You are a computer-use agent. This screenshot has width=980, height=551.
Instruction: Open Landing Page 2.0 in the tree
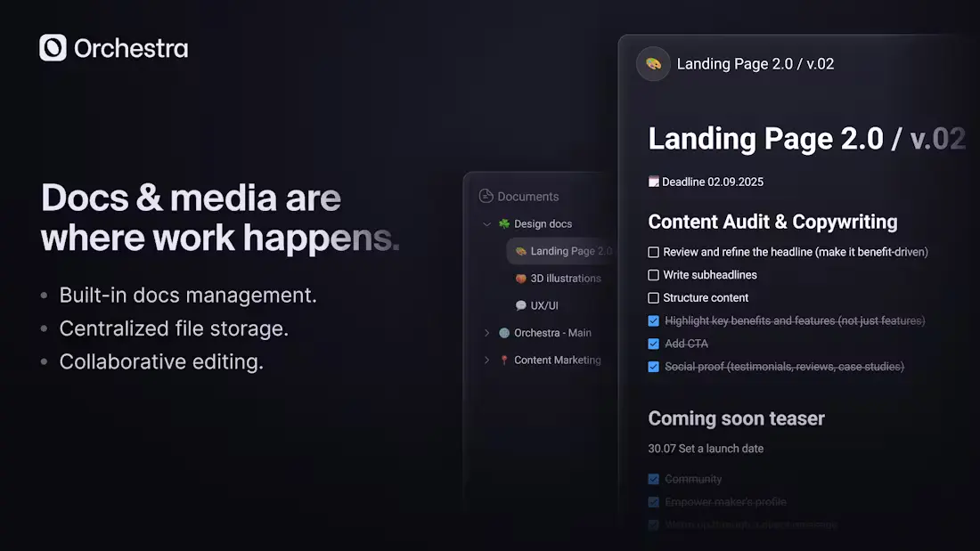pyautogui.click(x=570, y=252)
